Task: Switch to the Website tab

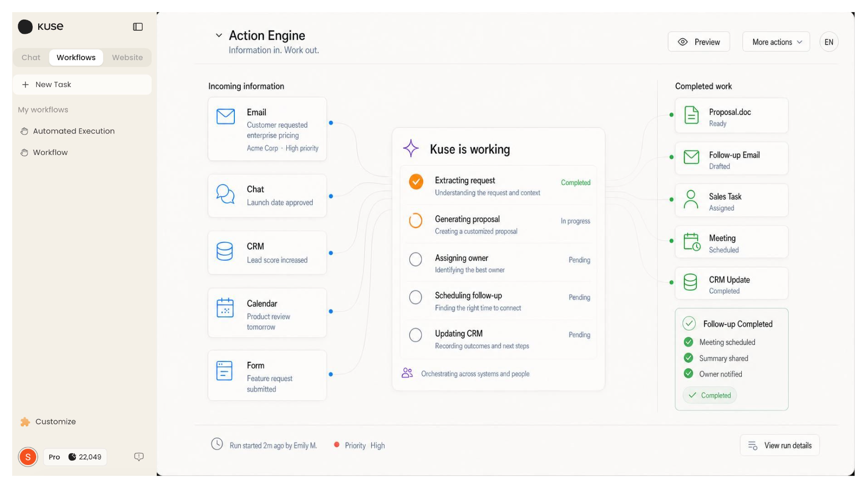Action: [x=127, y=57]
